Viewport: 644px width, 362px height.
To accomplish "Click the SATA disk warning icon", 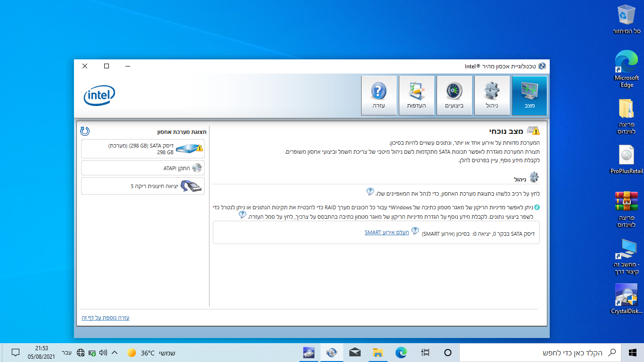I will click(189, 149).
